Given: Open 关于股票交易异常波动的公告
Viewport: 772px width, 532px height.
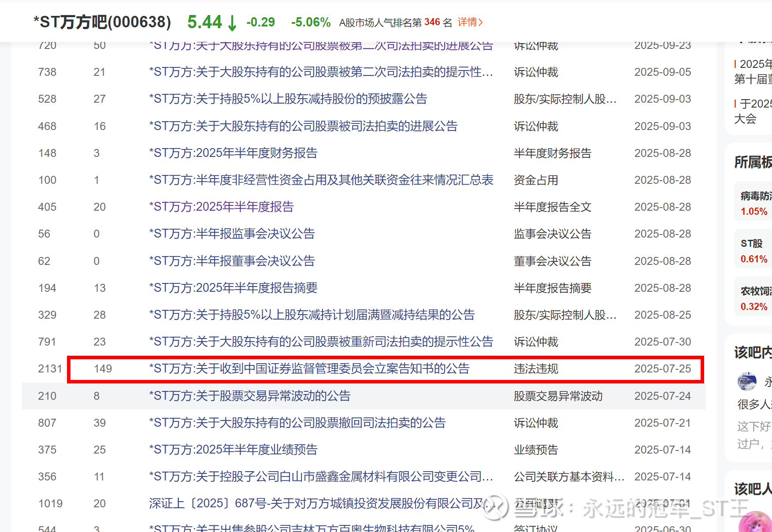Looking at the screenshot, I should (x=250, y=396).
